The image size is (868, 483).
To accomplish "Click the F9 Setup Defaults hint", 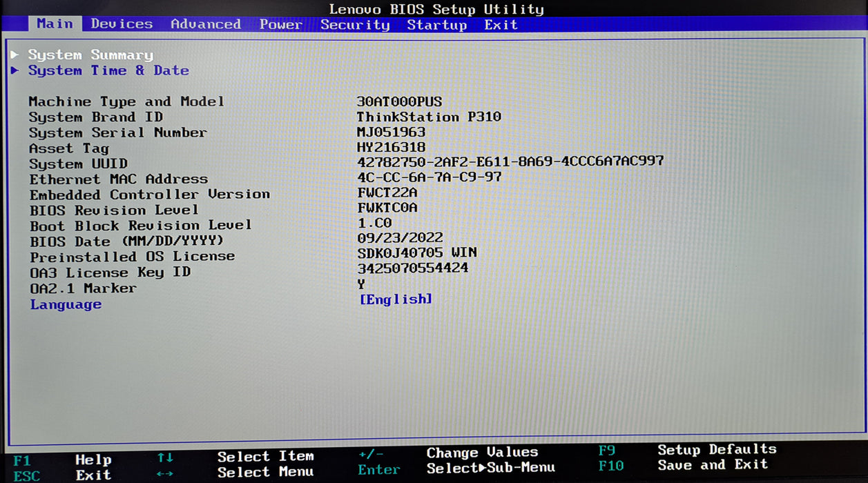I will [687, 450].
